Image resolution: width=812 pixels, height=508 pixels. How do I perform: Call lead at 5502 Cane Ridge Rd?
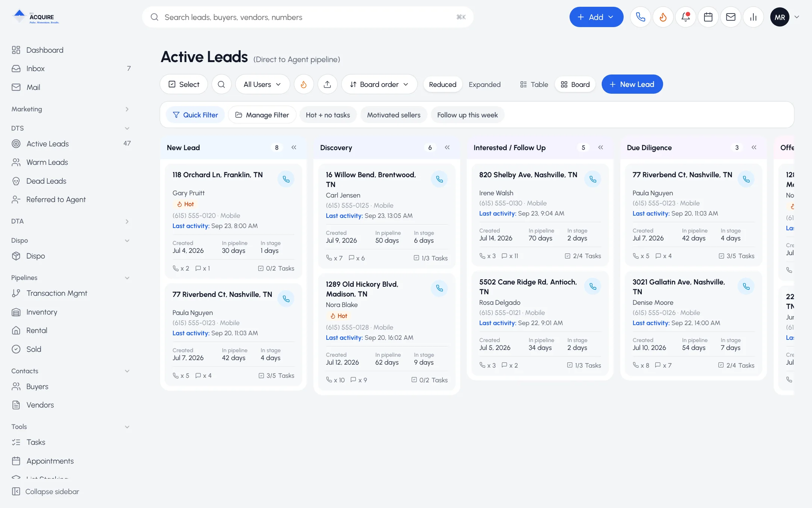point(593,286)
